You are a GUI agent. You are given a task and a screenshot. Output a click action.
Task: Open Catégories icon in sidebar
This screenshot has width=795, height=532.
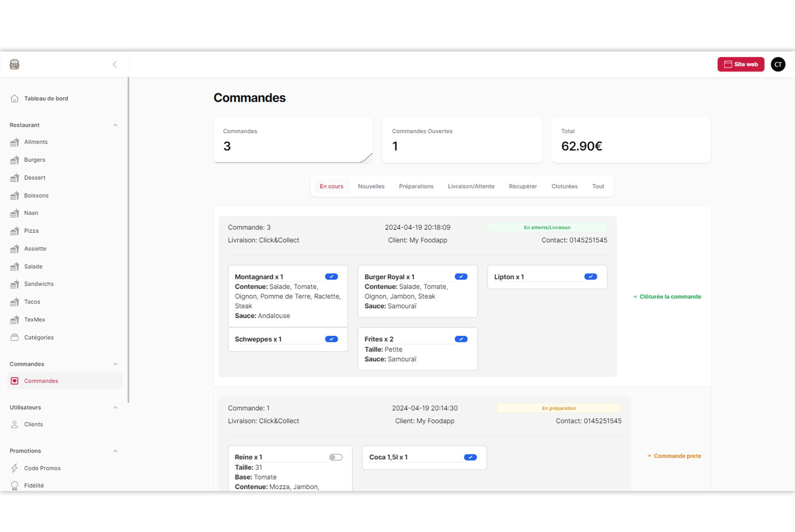(x=15, y=337)
